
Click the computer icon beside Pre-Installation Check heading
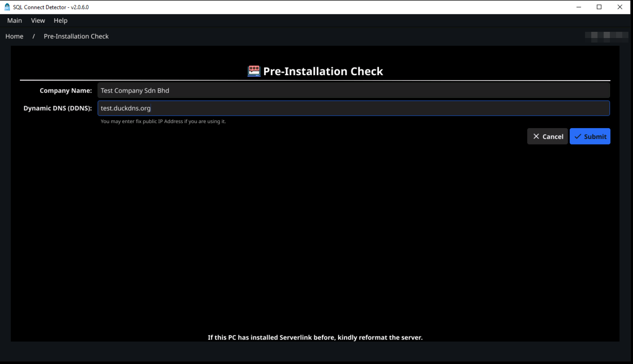click(x=253, y=71)
